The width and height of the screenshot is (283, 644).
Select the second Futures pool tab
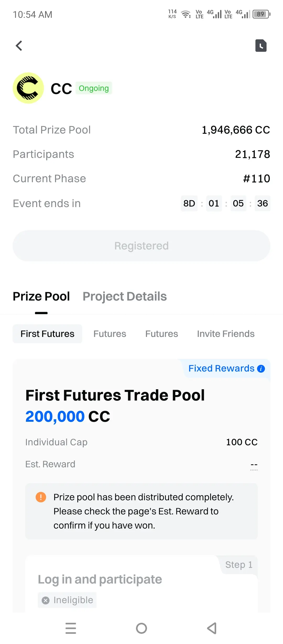[110, 334]
